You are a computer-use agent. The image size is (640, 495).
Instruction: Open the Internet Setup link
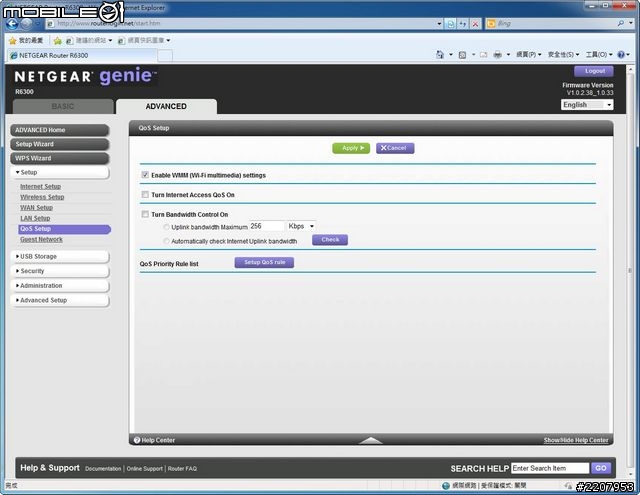click(40, 186)
